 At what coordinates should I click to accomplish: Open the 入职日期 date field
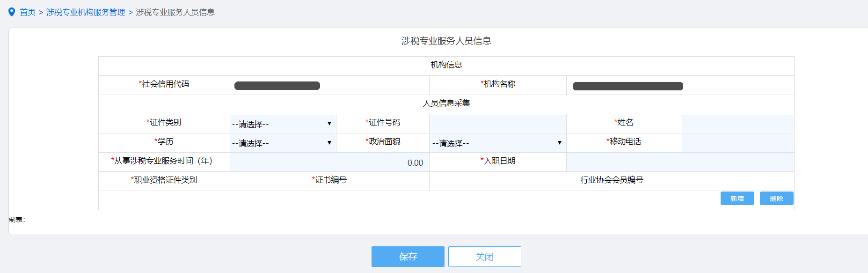[679, 162]
